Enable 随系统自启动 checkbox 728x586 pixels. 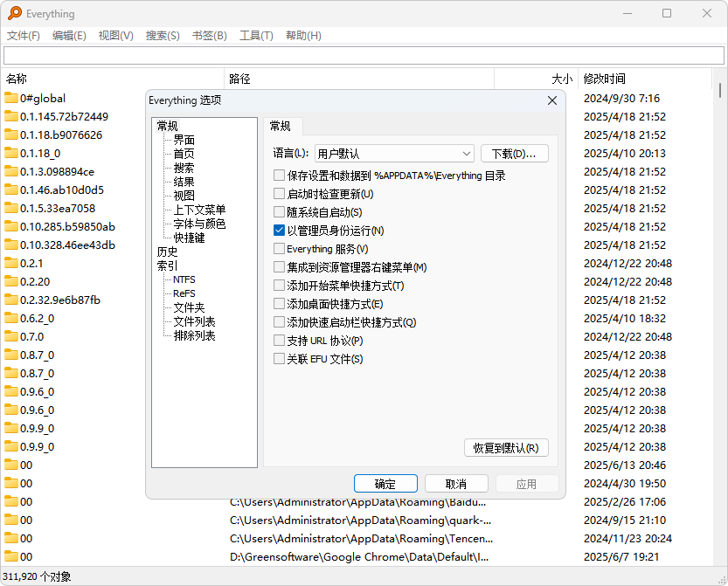(x=279, y=212)
